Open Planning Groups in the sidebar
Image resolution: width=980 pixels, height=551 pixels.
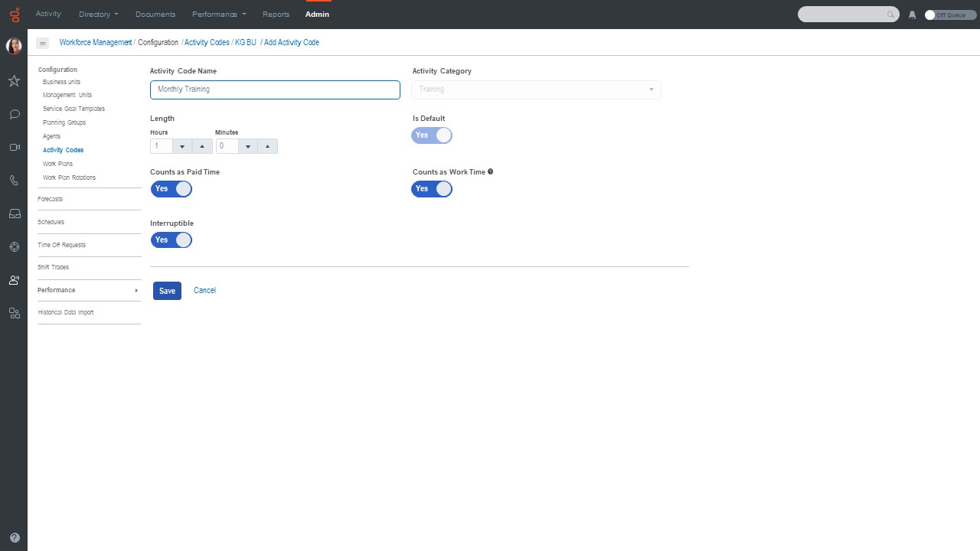pyautogui.click(x=64, y=123)
